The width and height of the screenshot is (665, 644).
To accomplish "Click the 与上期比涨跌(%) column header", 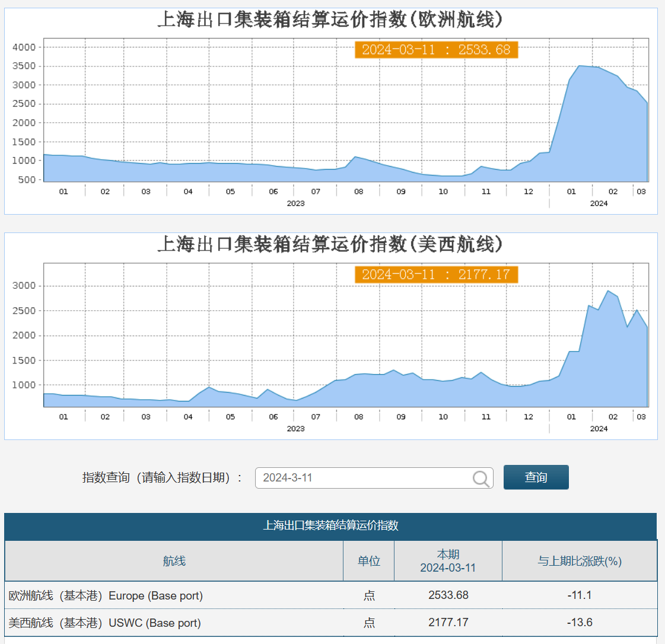I will pos(580,561).
